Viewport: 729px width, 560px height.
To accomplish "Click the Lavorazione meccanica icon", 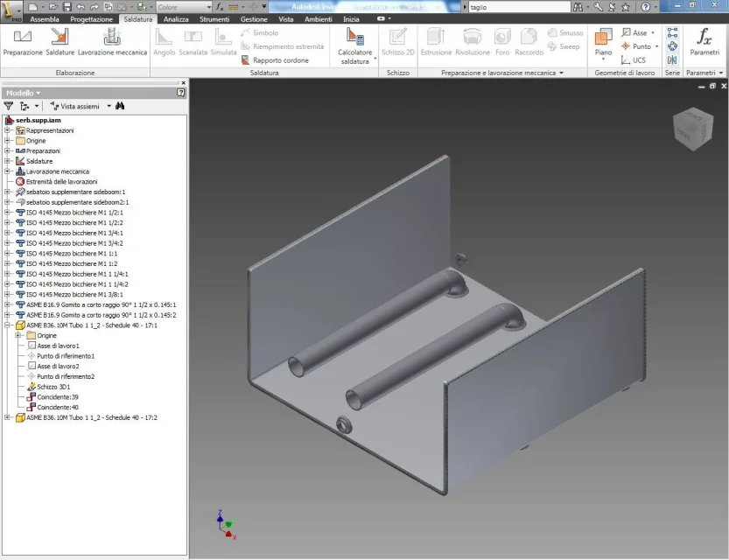I will [x=112, y=36].
